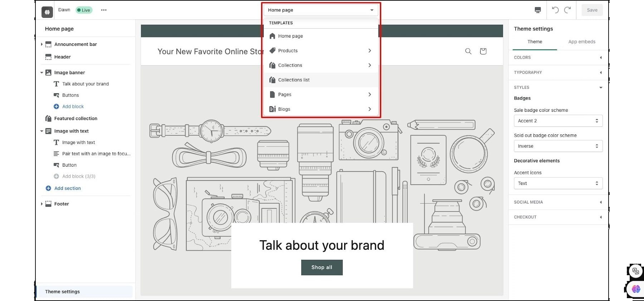Click the desktop preview icon in top bar
This screenshot has height=301, width=644.
(x=537, y=10)
